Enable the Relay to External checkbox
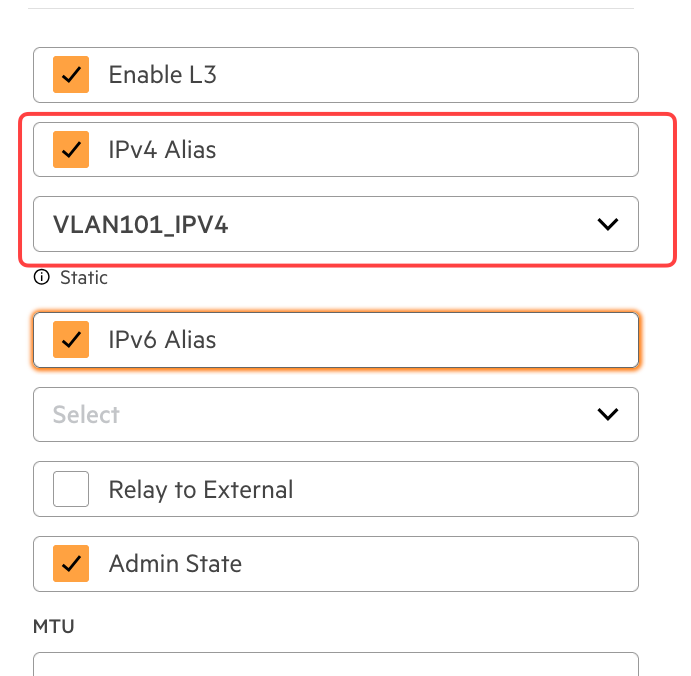The image size is (691, 676). [x=71, y=490]
